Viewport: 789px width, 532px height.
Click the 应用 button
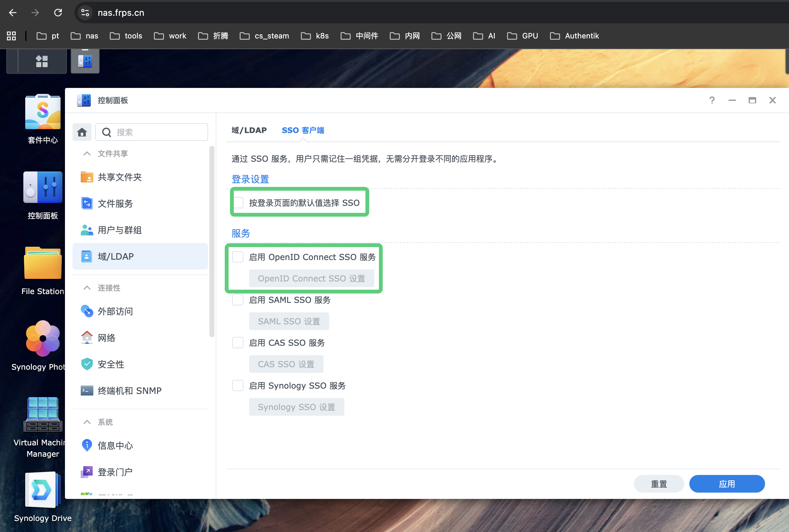click(x=727, y=483)
